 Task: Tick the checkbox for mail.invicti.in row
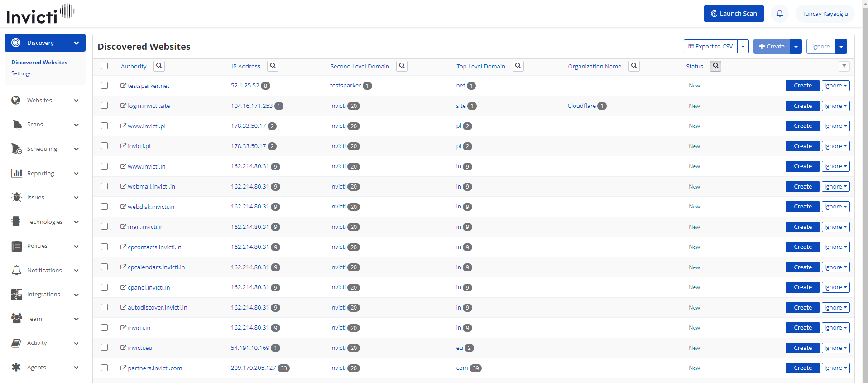tap(105, 227)
